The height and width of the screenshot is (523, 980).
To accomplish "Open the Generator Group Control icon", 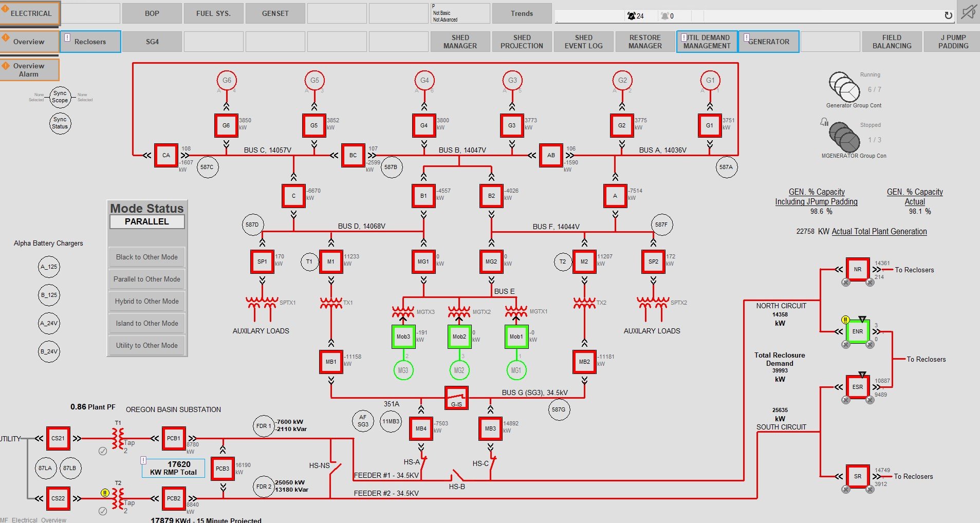I will (x=844, y=86).
